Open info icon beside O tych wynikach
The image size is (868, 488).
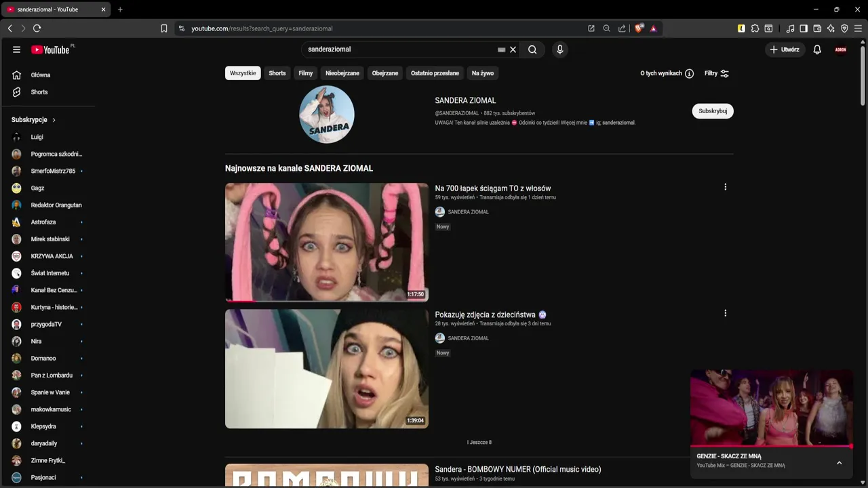point(689,73)
